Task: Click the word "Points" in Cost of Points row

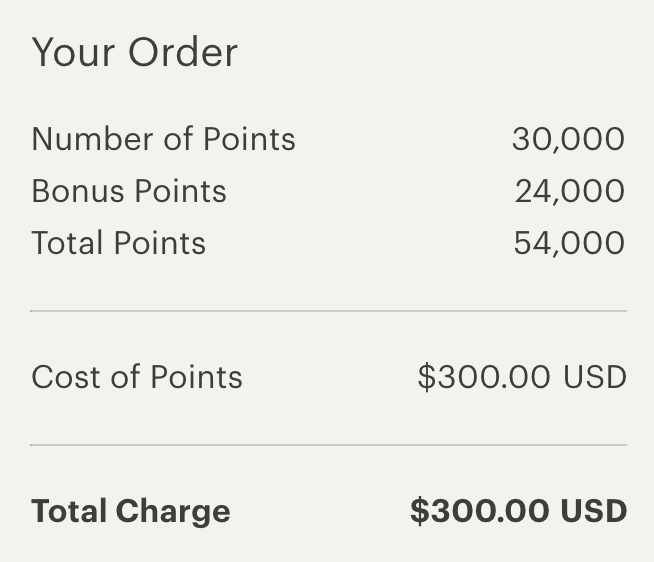Action: click(196, 377)
